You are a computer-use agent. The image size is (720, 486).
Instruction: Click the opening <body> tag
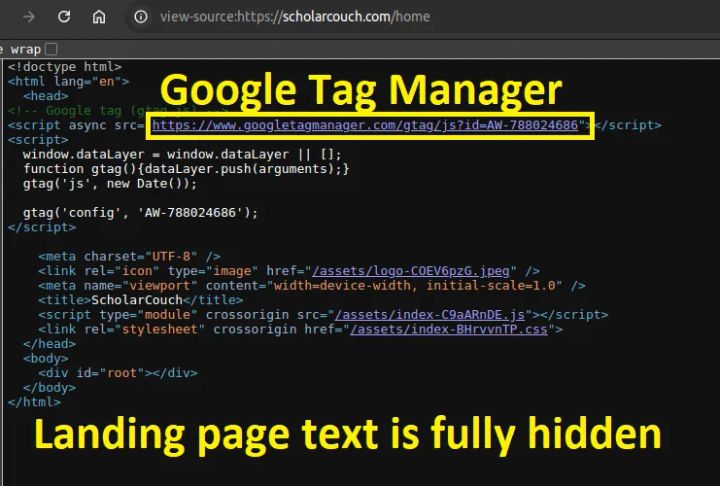[45, 358]
